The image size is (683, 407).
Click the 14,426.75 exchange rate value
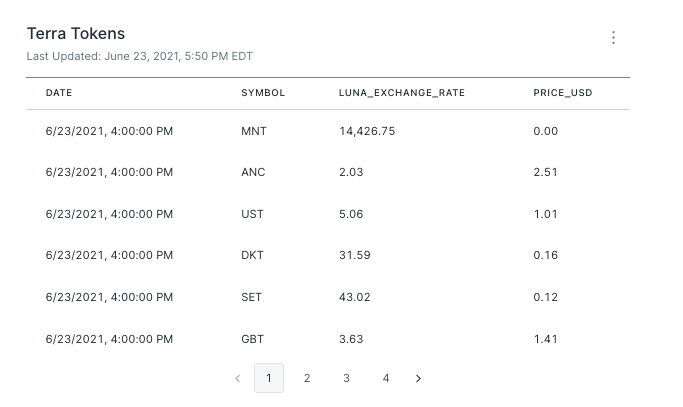367,131
